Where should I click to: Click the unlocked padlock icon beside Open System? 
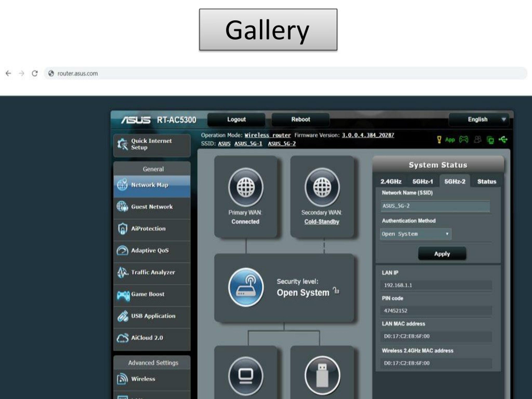[336, 291]
